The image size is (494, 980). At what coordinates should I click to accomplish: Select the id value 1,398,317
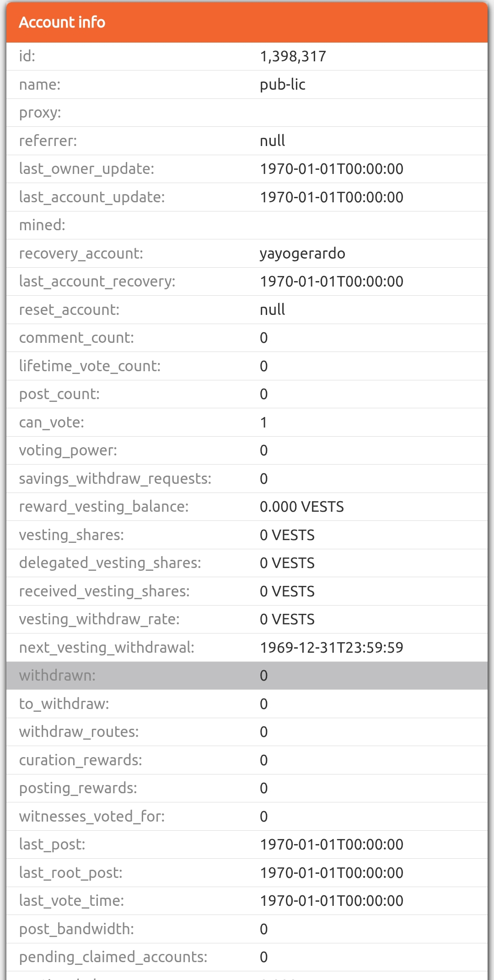(x=293, y=56)
